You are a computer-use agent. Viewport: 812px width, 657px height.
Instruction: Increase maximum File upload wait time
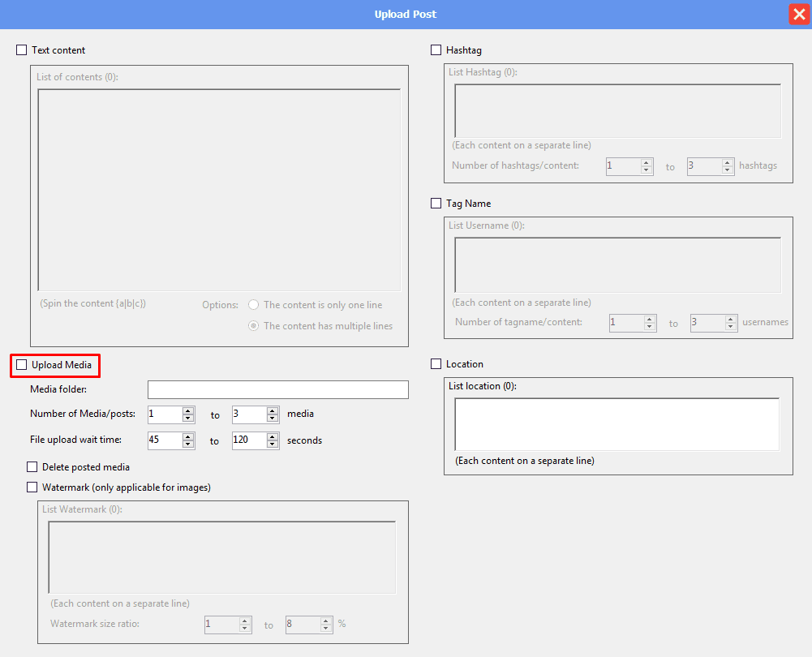point(273,436)
